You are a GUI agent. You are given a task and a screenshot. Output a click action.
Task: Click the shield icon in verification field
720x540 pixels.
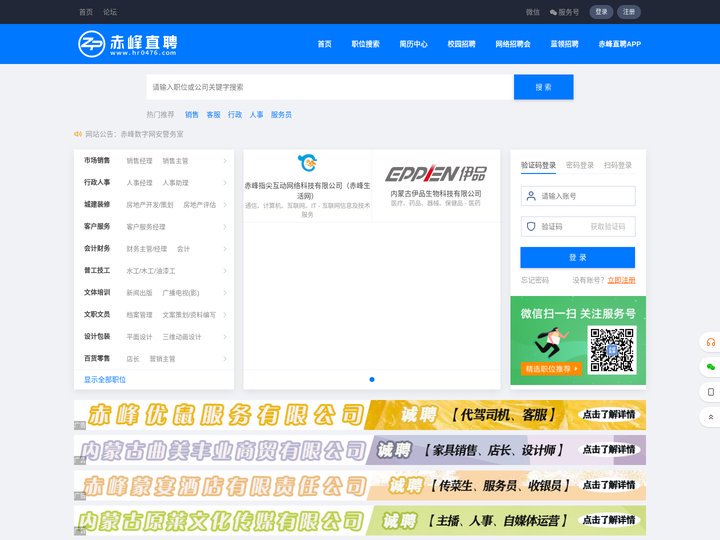point(531,226)
